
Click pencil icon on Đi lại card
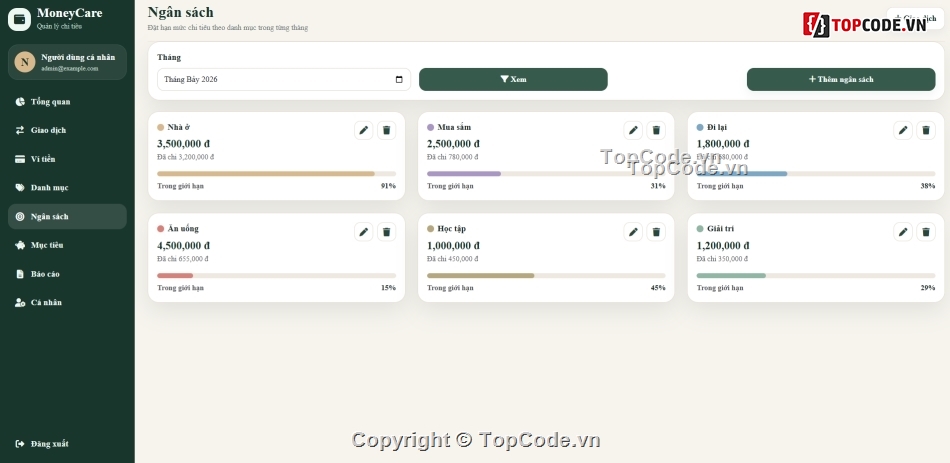pos(903,130)
